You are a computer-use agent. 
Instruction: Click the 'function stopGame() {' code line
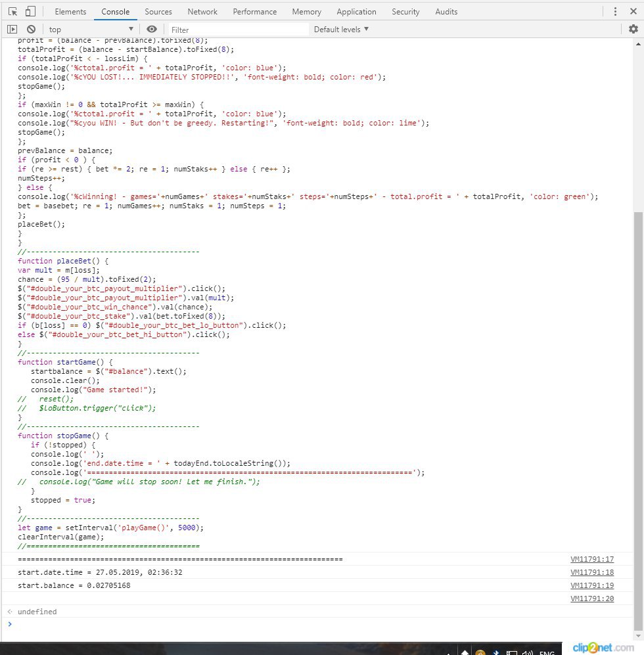(63, 436)
